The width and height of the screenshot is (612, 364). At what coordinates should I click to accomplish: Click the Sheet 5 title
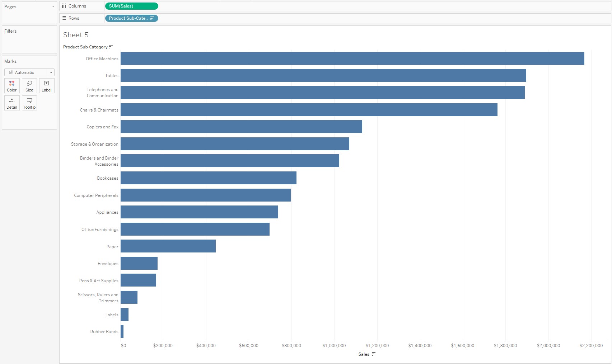click(76, 35)
